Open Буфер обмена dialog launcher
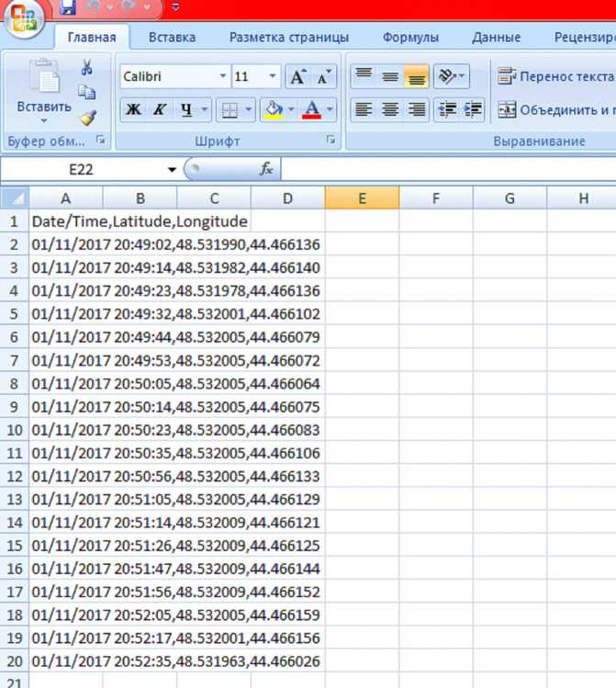This screenshot has width=616, height=688. point(101,141)
